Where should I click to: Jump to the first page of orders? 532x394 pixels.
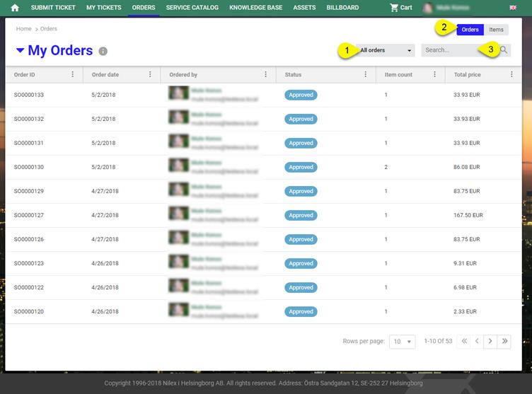(x=464, y=341)
